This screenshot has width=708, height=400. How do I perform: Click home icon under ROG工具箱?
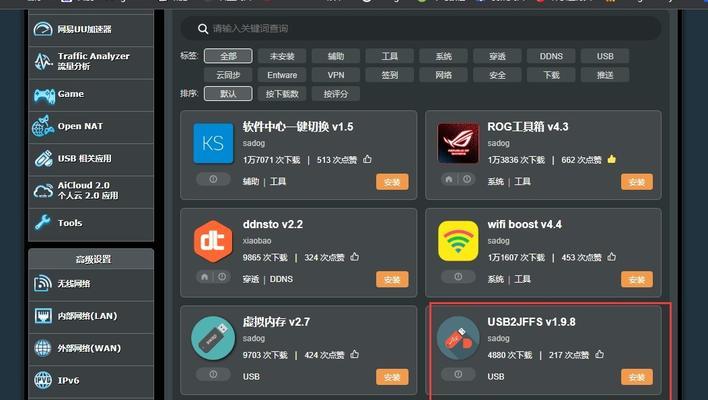tap(449, 179)
